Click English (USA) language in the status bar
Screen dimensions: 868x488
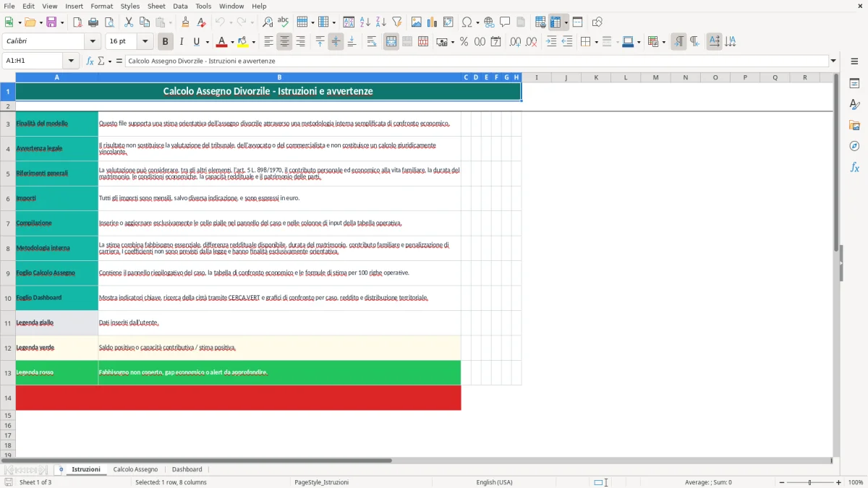click(x=494, y=482)
